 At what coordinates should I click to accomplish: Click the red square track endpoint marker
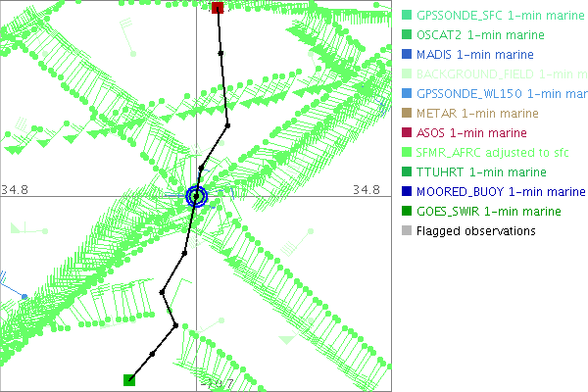tap(218, 8)
